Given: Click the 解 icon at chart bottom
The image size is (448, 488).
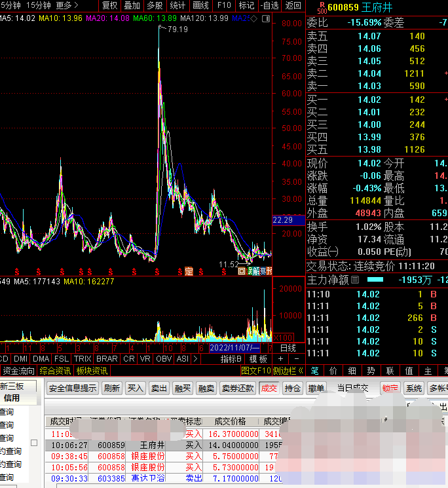Looking at the screenshot, I should click(255, 271).
